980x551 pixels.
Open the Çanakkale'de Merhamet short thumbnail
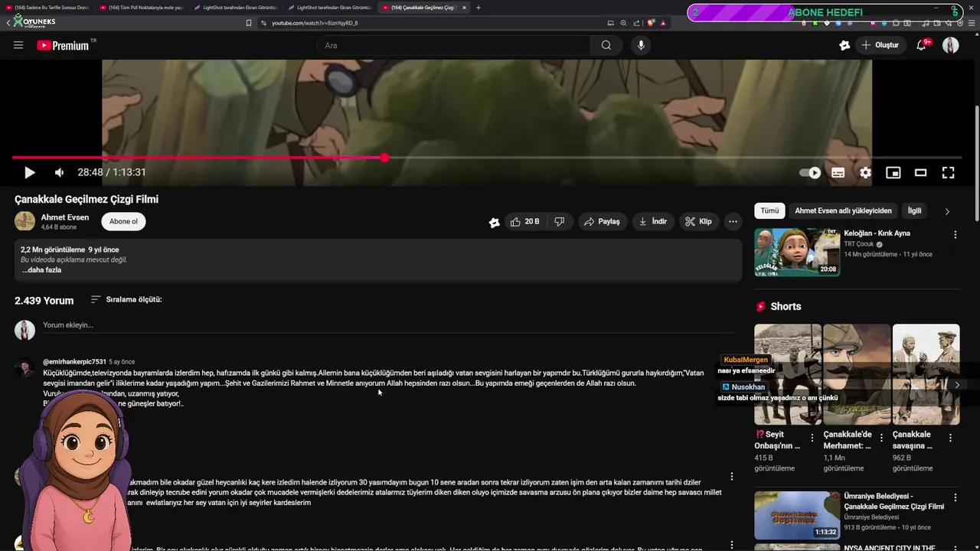click(857, 374)
